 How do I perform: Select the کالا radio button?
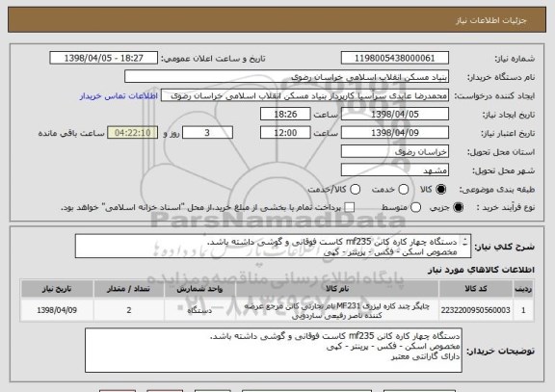pyautogui.click(x=440, y=190)
